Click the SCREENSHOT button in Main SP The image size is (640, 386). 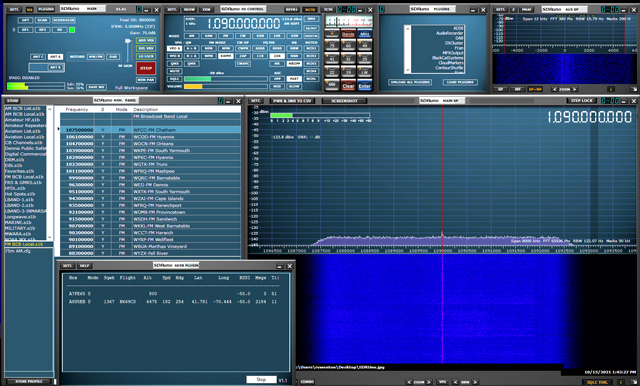344,100
